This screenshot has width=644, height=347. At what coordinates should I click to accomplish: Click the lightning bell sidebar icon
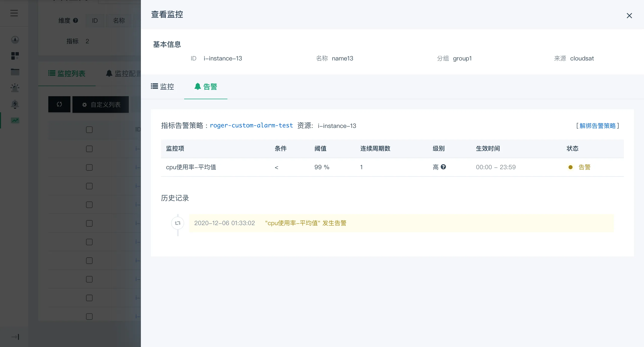[x=15, y=104]
